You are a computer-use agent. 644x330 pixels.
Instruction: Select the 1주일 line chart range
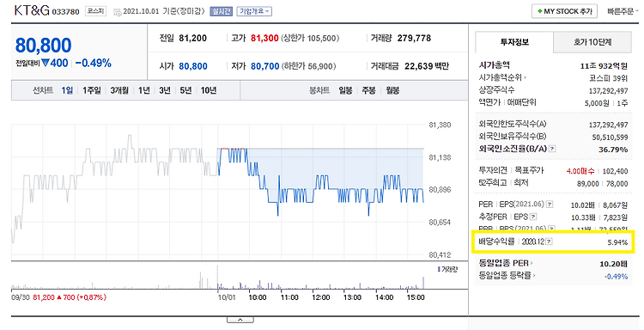[x=91, y=90]
